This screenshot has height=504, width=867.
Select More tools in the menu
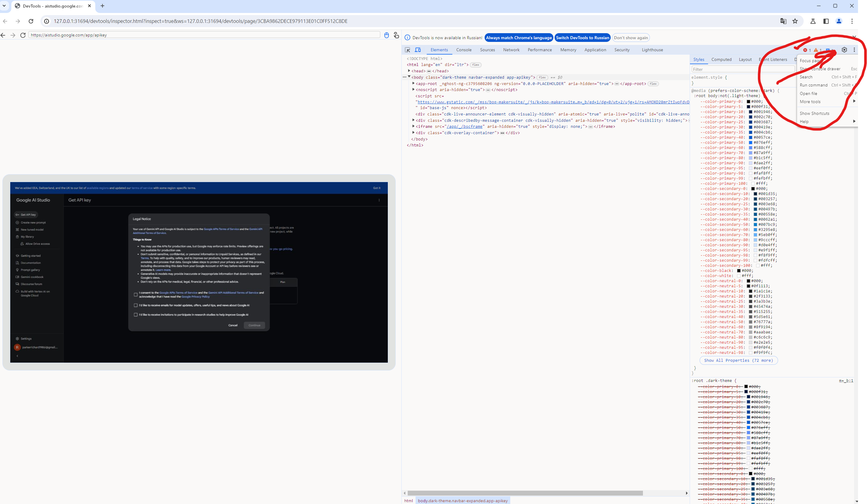pyautogui.click(x=810, y=102)
